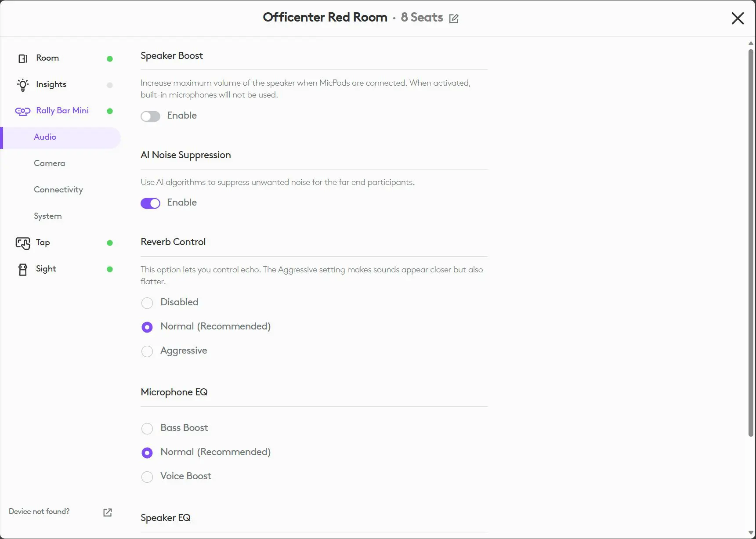Viewport: 756px width, 539px height.
Task: Go to Connectivity settings in sidebar
Action: [58, 190]
